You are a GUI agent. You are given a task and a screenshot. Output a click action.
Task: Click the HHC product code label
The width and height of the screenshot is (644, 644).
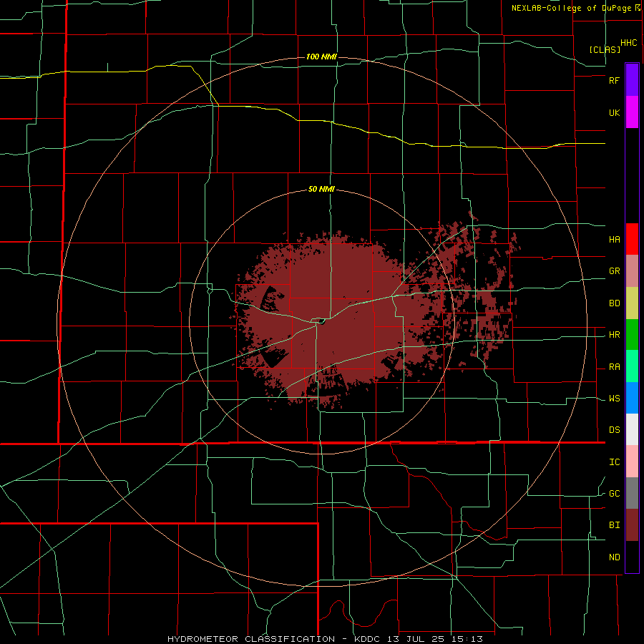(628, 43)
